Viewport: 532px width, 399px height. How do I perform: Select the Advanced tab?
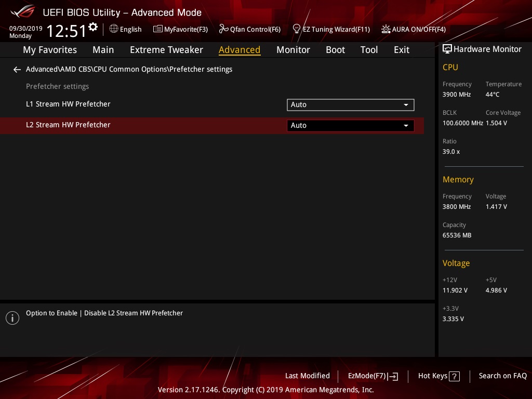(240, 50)
